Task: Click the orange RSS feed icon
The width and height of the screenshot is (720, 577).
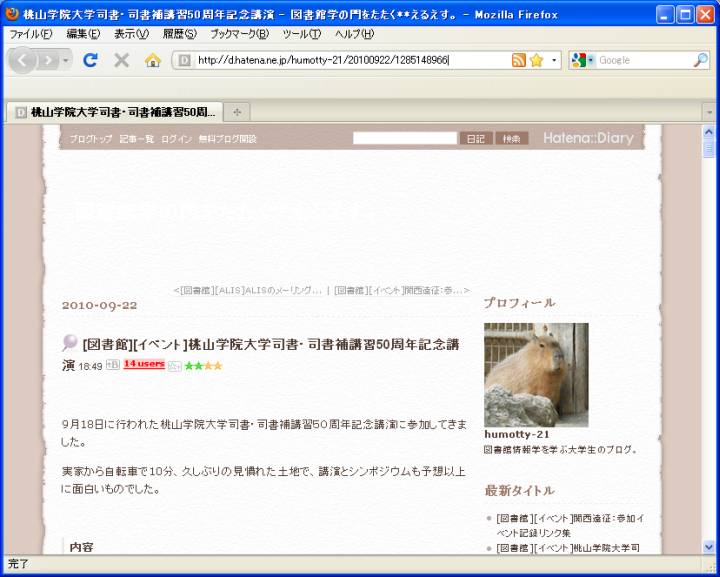Action: [x=518, y=60]
